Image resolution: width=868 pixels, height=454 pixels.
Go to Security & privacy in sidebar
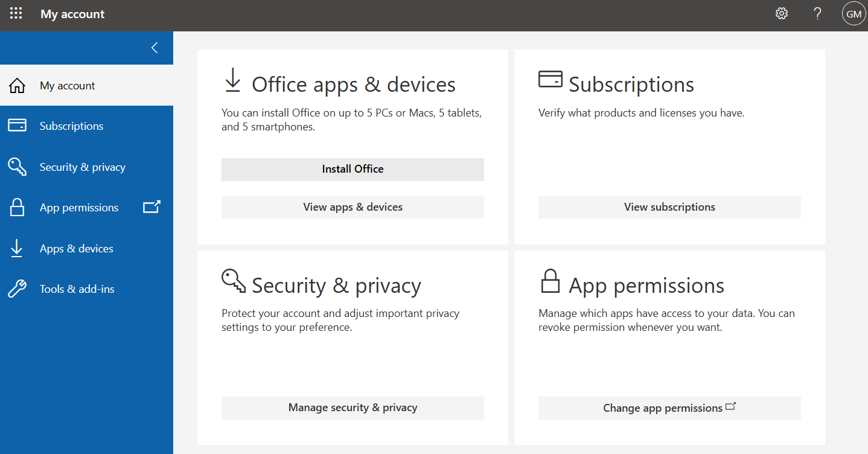(x=86, y=167)
